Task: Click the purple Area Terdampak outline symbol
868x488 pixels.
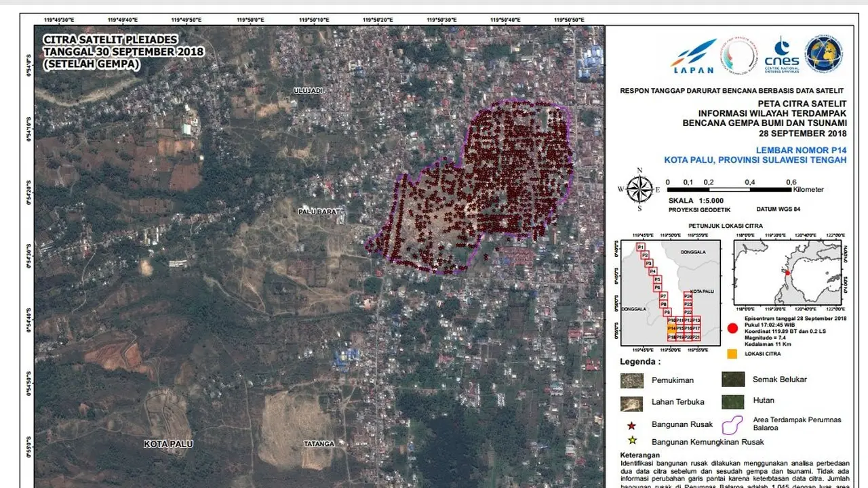Action: 734,425
